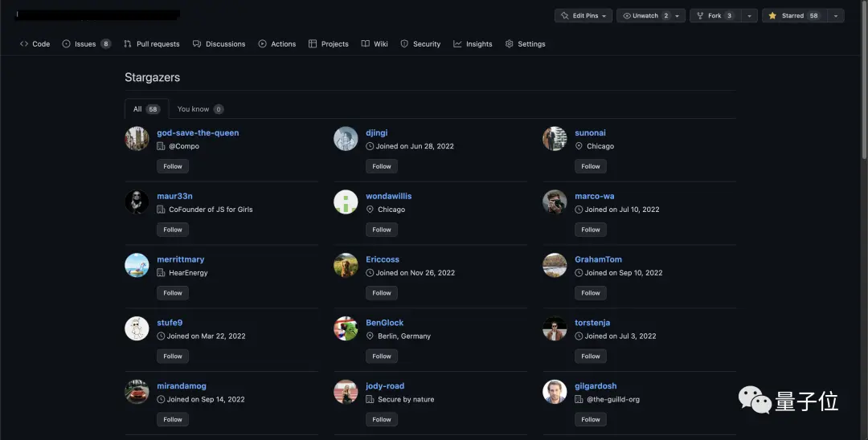Open the star lists dropdown arrow
Viewport: 868px width, 440px height.
(x=836, y=16)
